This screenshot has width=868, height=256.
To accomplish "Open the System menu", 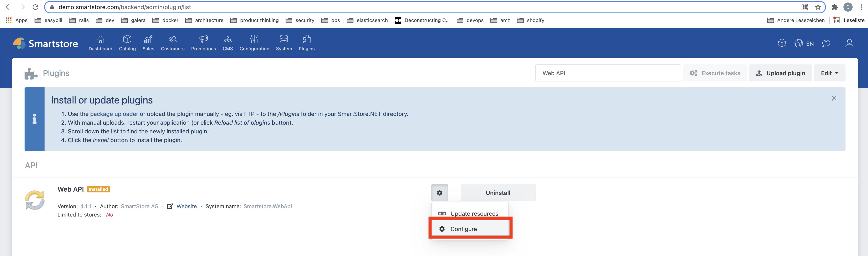I will [284, 43].
